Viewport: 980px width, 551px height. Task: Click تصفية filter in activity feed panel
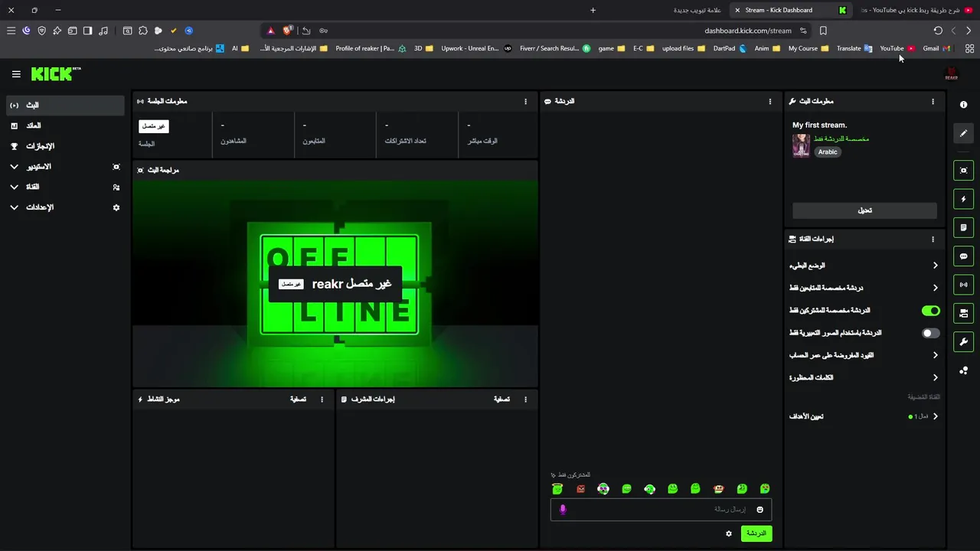click(298, 399)
